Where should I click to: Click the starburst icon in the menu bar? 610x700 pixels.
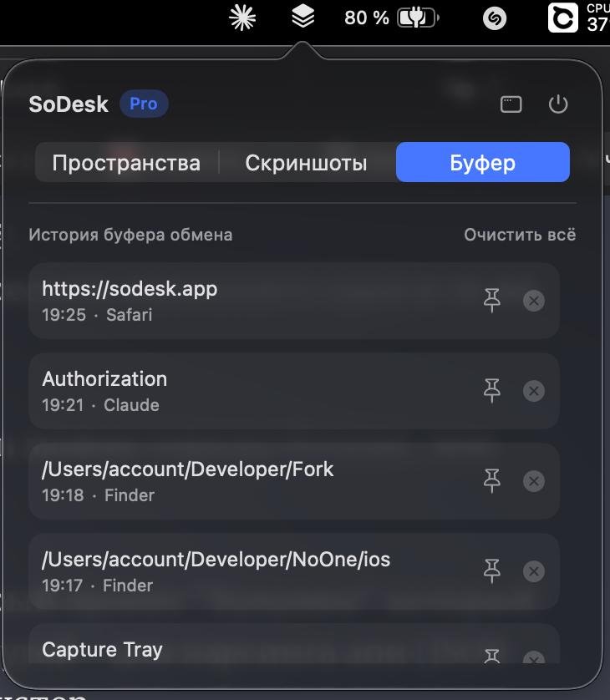(x=242, y=18)
